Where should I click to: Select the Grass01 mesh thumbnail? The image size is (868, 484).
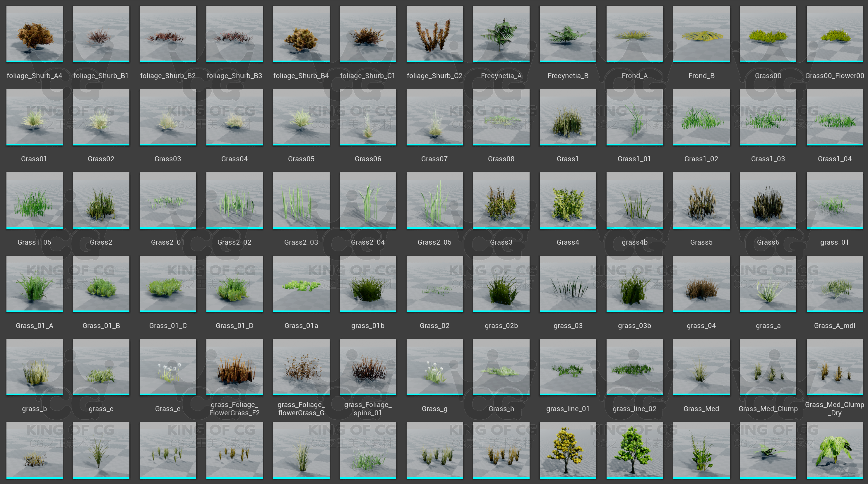[x=34, y=117]
